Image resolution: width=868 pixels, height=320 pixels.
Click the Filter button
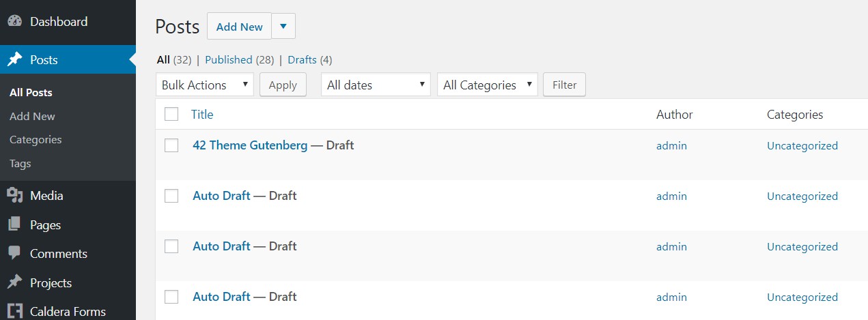(564, 85)
